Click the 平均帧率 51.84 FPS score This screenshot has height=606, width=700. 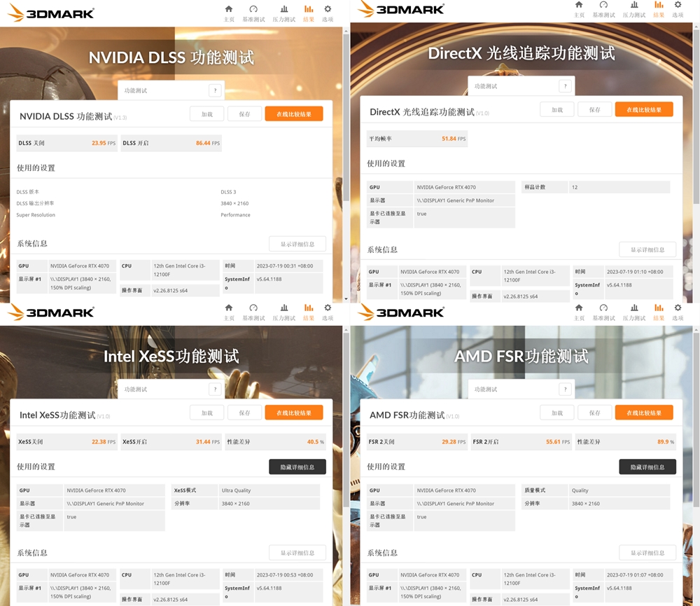417,139
